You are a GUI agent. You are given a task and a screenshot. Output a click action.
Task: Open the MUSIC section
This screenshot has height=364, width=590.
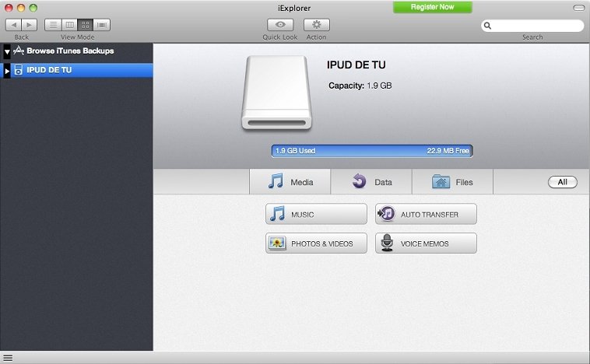point(316,214)
